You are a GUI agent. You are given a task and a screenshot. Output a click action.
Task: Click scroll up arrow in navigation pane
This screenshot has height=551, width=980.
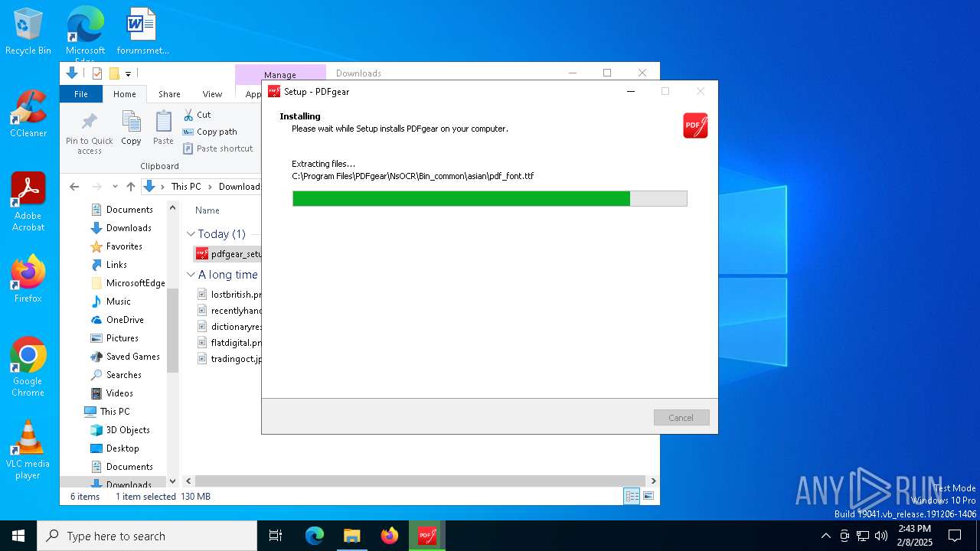[x=172, y=208]
